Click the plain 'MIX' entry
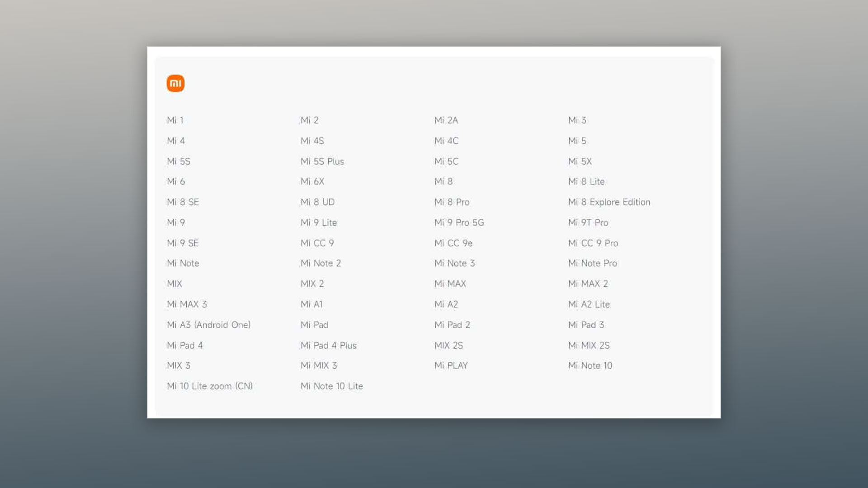868x488 pixels. point(175,284)
